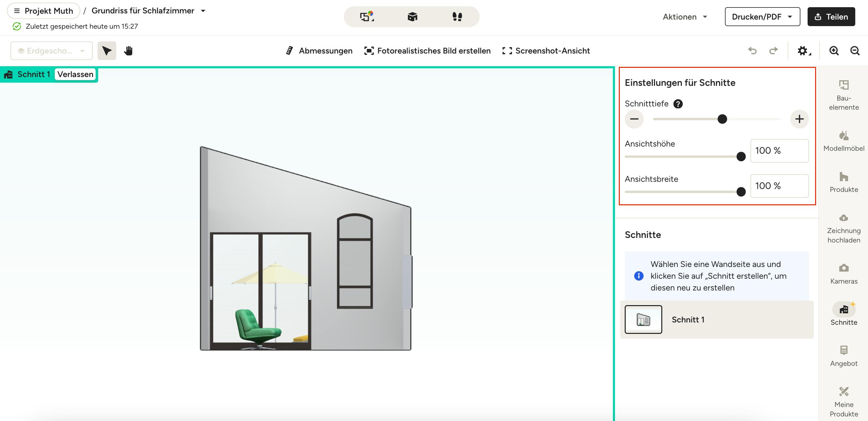868x421 pixels.
Task: Open Meine Produkte in sidebar
Action: 844,402
